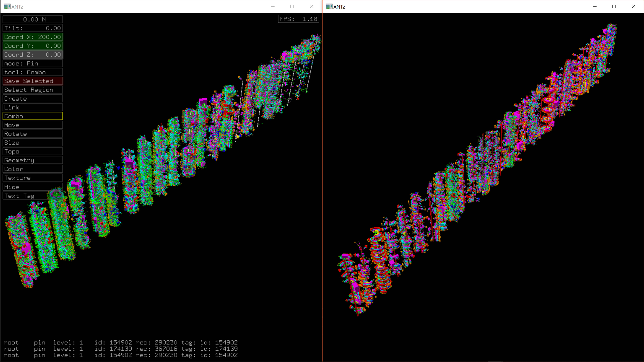Pick the Size tool
Screen dimensions: 644x362
point(33,143)
